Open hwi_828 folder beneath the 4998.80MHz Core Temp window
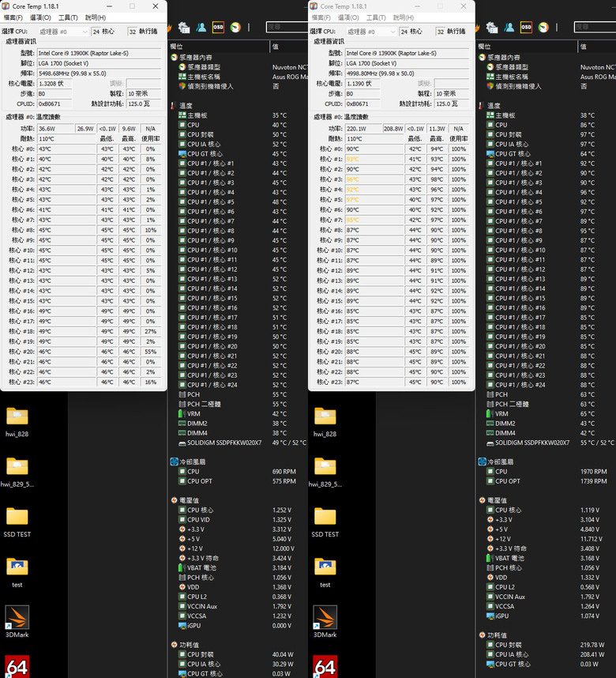The height and width of the screenshot is (678, 616). click(x=325, y=422)
